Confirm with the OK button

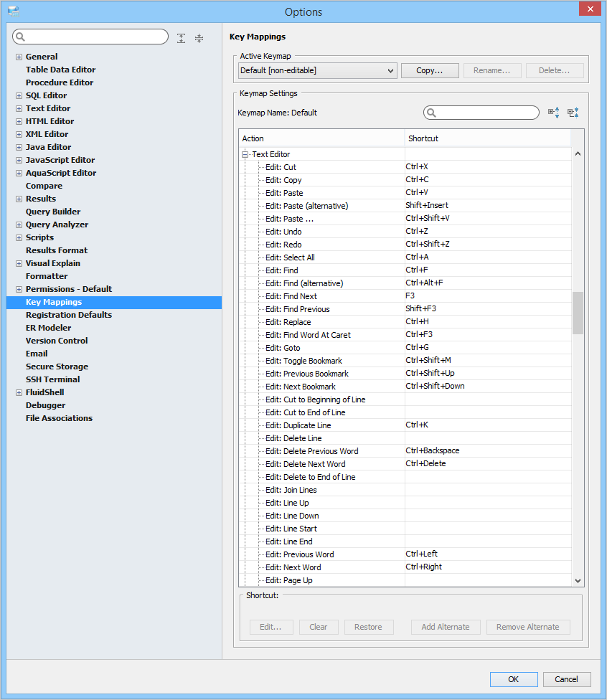click(514, 679)
